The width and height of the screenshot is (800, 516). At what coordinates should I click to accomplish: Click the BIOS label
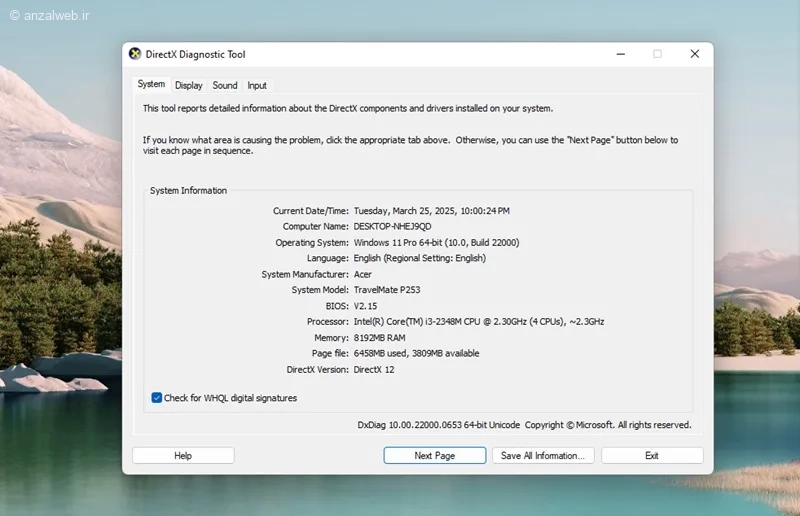coord(337,306)
